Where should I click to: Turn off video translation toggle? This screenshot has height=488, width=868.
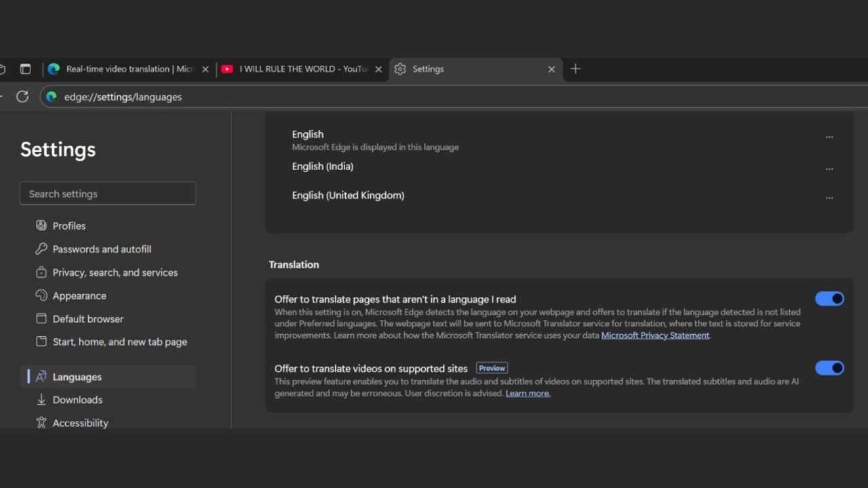[829, 368]
